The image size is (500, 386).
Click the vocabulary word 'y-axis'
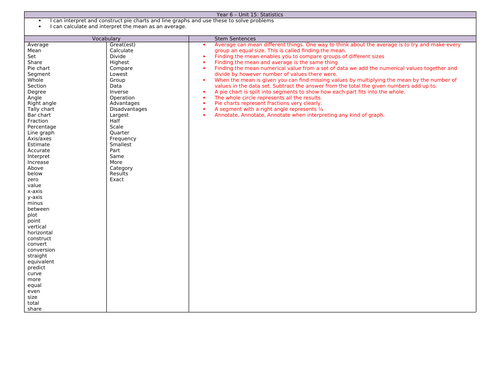35,197
